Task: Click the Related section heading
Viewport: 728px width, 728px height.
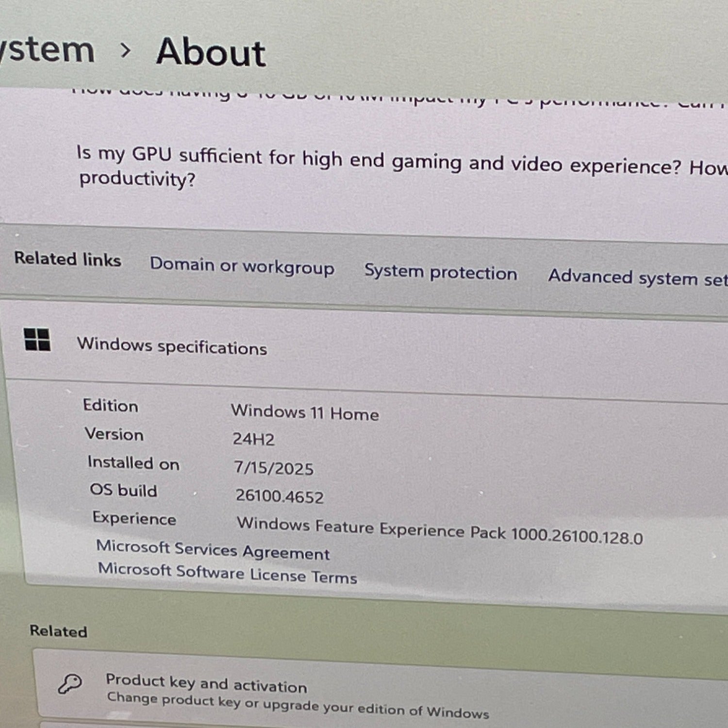Action: [x=58, y=631]
